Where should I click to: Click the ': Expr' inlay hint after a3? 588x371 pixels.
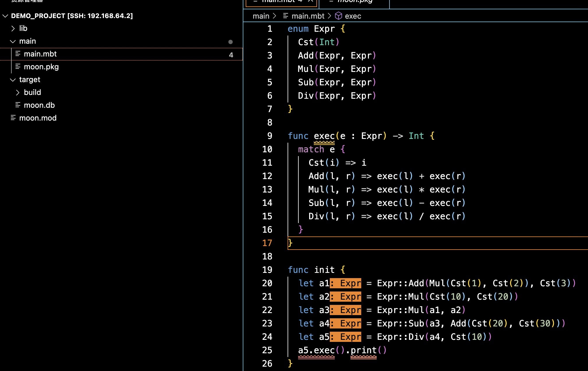tap(346, 310)
